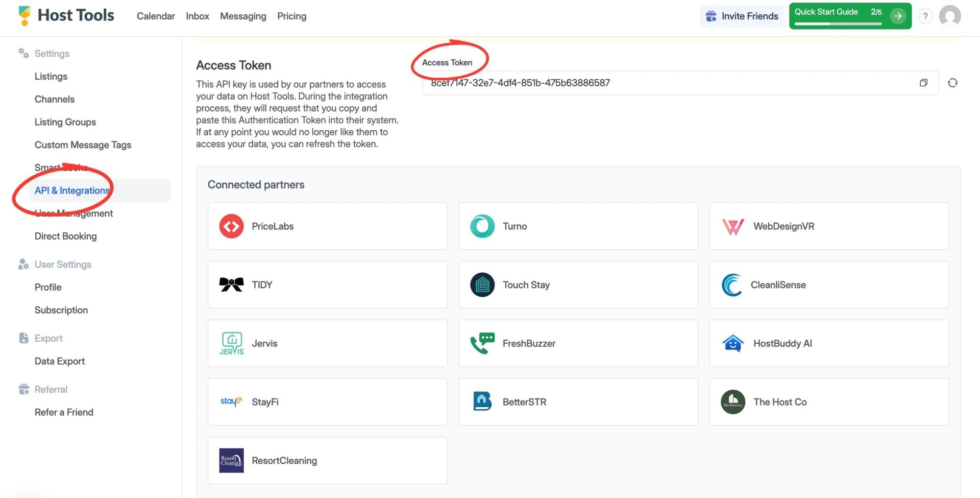The height and width of the screenshot is (498, 980).
Task: Refresh the Access Token with the refresh icon
Action: click(952, 82)
